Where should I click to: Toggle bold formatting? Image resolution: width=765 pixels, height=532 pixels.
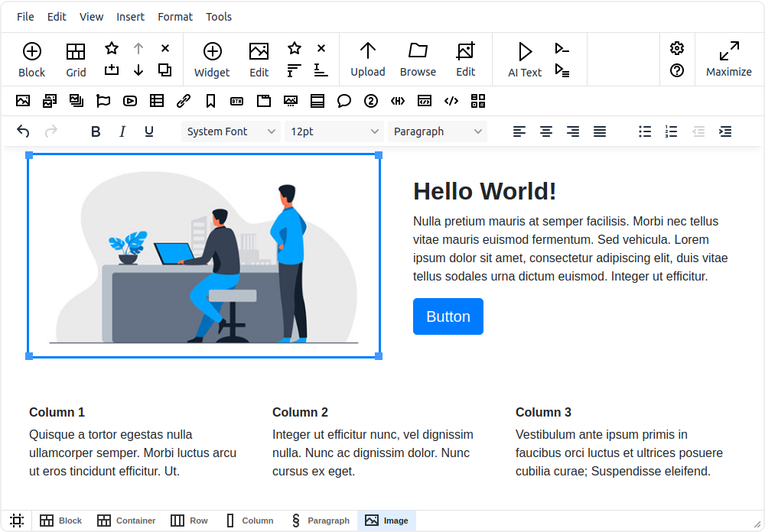click(x=96, y=131)
